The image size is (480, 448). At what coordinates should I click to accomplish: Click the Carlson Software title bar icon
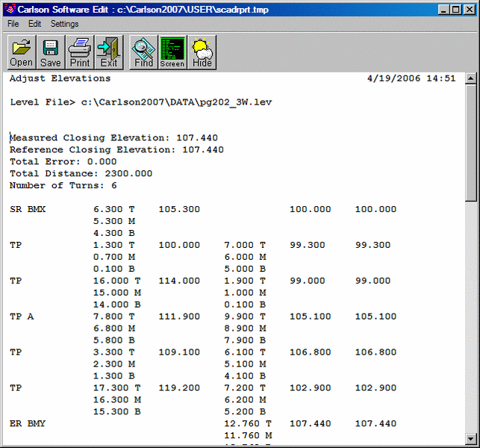[x=10, y=10]
